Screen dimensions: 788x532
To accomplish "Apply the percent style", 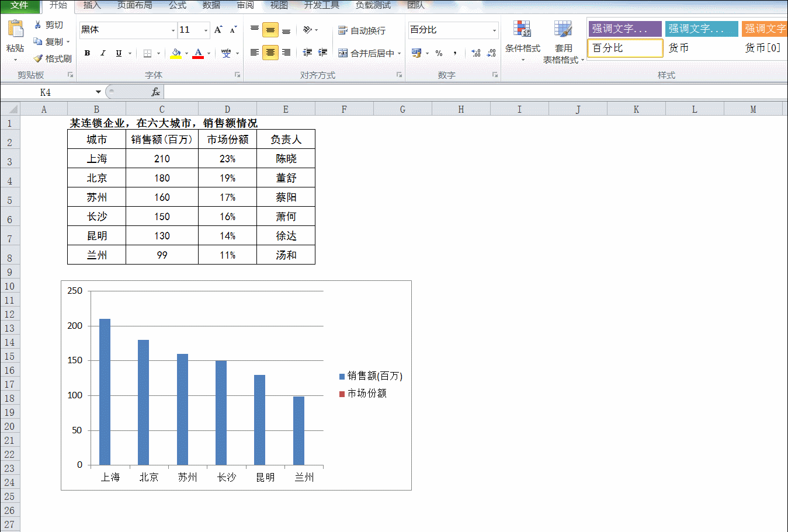I will (439, 53).
